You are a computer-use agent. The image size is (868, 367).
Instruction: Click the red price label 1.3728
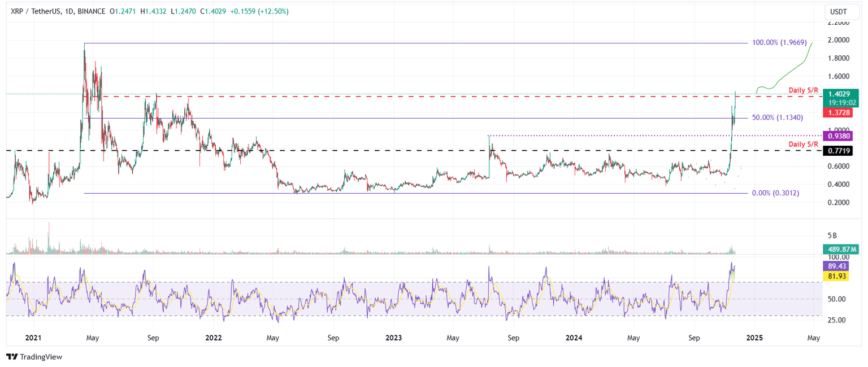tap(839, 113)
